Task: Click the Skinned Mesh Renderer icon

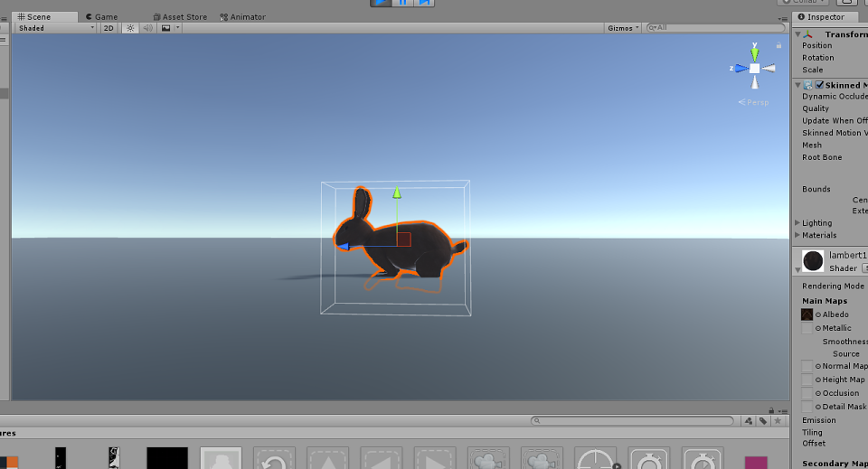Action: [x=808, y=85]
